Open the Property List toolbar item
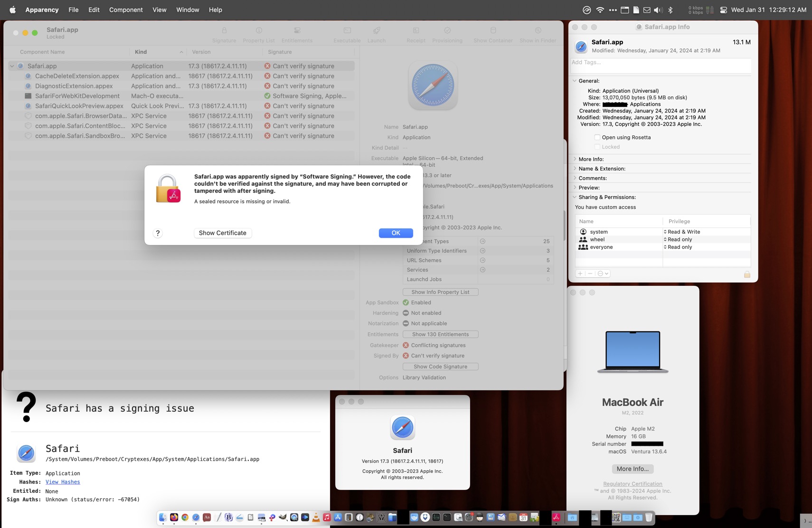 tap(259, 35)
